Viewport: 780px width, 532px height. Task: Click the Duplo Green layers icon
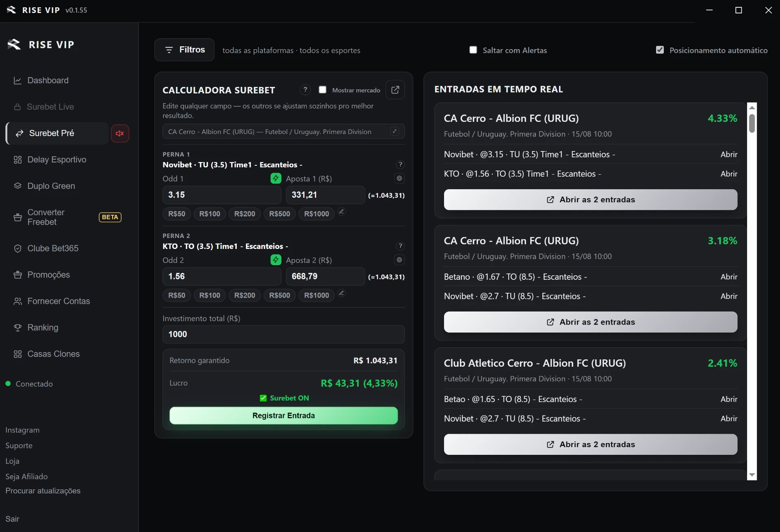(x=17, y=186)
